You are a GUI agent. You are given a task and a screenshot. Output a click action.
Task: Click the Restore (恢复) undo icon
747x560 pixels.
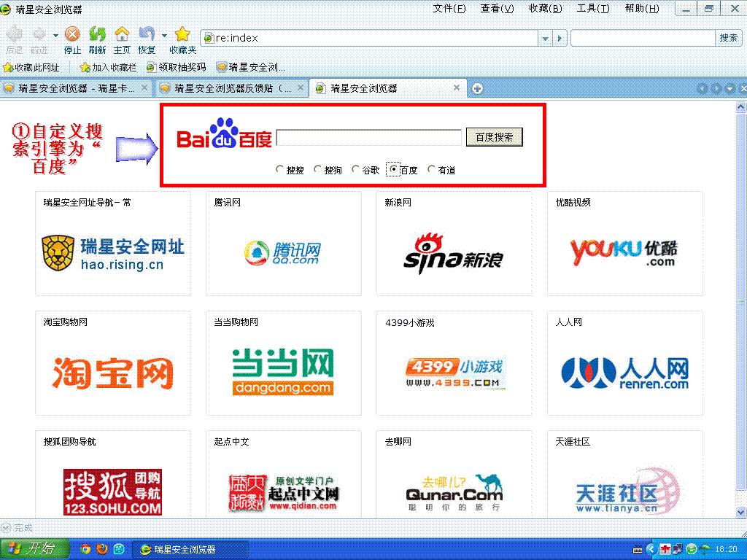pos(146,34)
